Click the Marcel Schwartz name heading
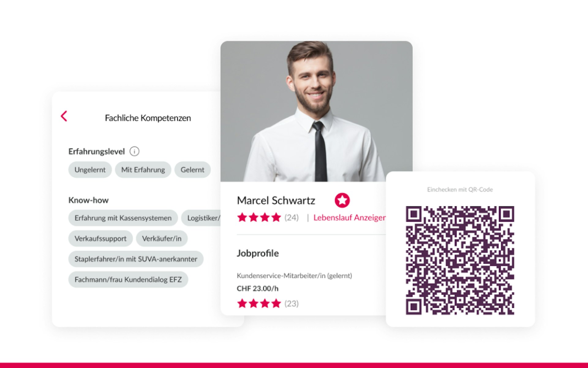 276,200
